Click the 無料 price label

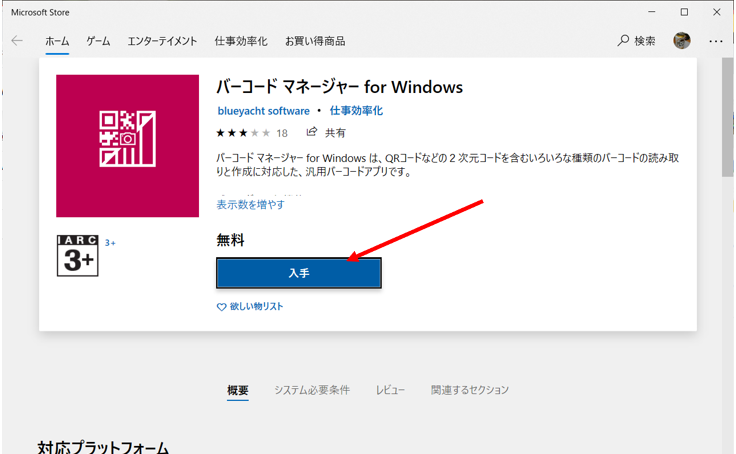tap(230, 240)
